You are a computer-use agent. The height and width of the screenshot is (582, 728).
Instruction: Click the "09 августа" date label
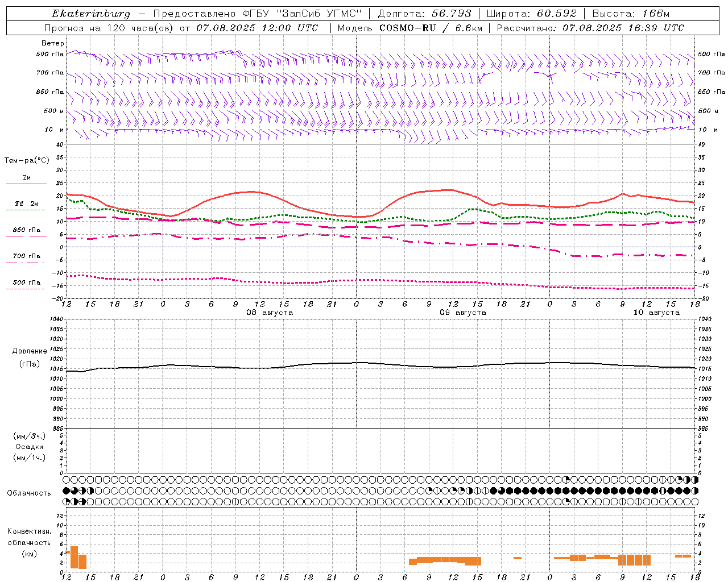(x=463, y=313)
